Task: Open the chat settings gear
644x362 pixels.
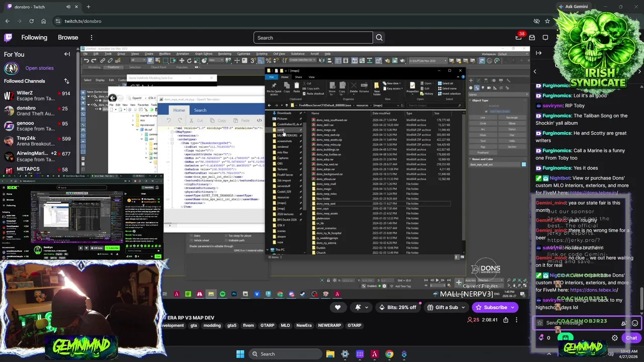Action: (615, 338)
